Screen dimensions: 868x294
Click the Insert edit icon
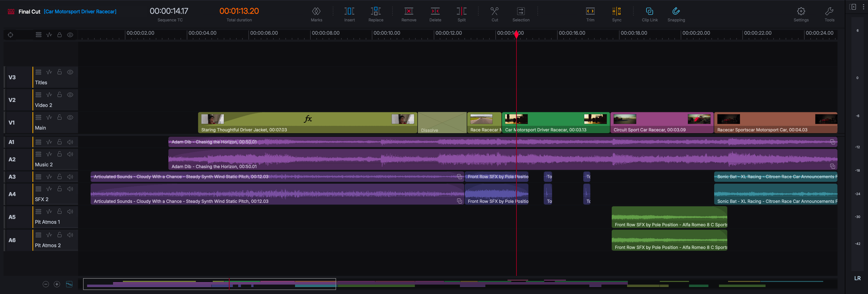pos(349,11)
